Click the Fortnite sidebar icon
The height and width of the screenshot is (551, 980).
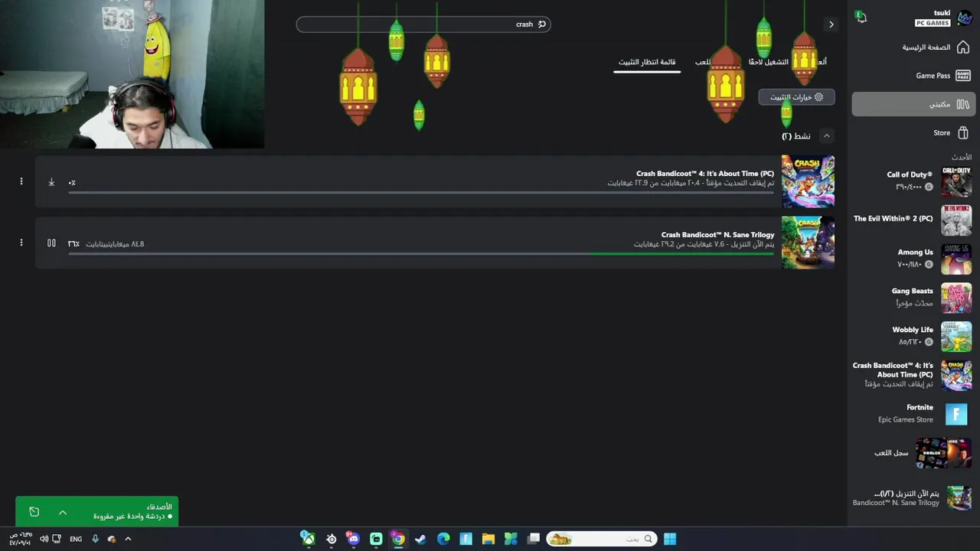point(956,414)
